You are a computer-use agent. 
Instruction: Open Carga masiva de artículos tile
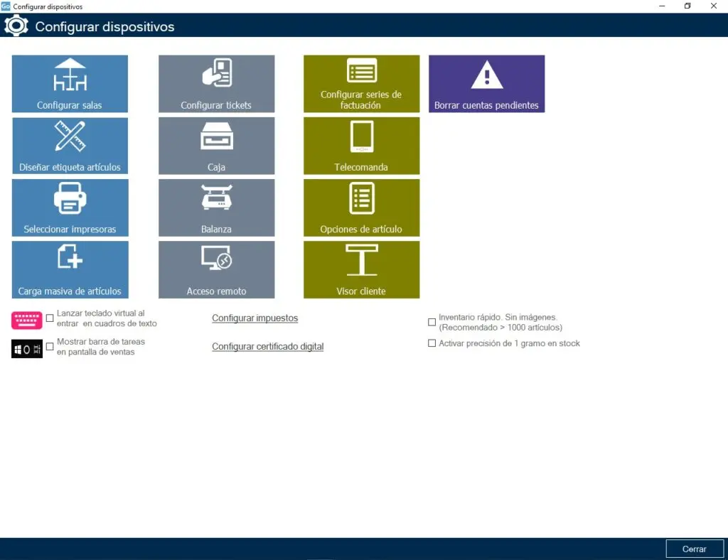[70, 269]
